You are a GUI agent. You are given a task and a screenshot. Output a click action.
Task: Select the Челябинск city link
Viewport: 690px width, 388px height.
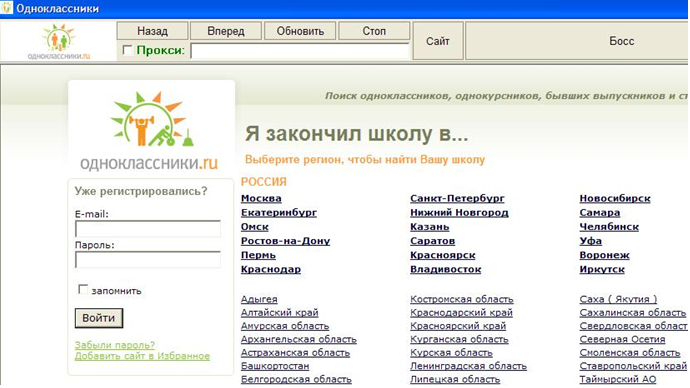point(609,227)
